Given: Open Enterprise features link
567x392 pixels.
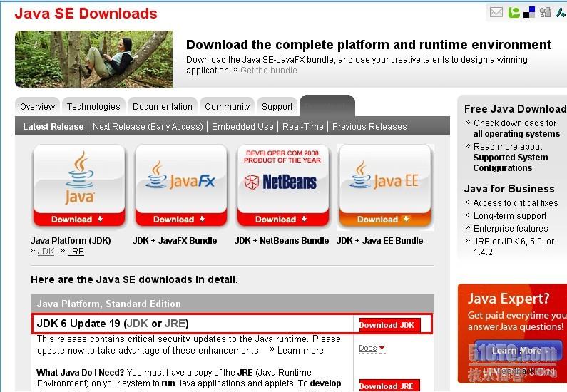Looking at the screenshot, I should pos(511,229).
